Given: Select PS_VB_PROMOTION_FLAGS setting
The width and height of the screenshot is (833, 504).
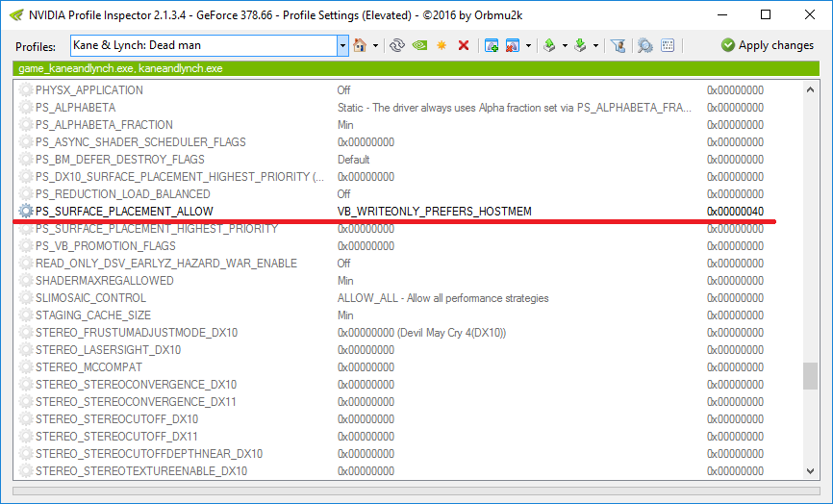Looking at the screenshot, I should pos(106,246).
